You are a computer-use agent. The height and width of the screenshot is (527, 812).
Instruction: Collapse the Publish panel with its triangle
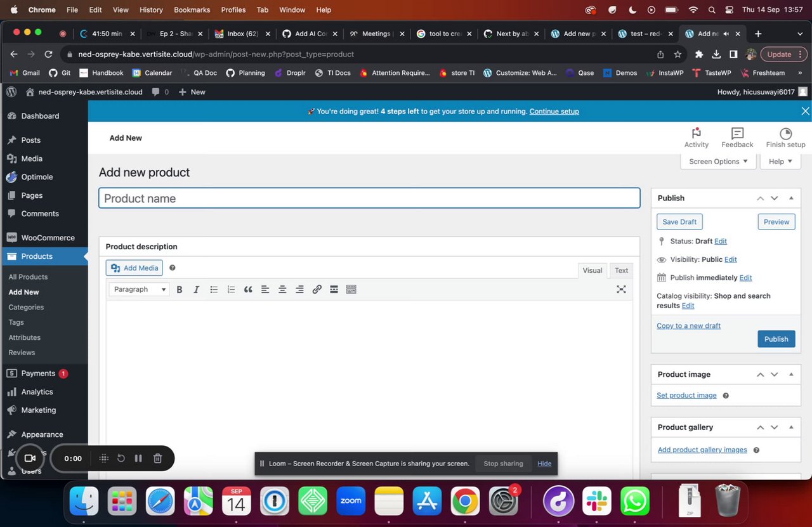click(791, 198)
